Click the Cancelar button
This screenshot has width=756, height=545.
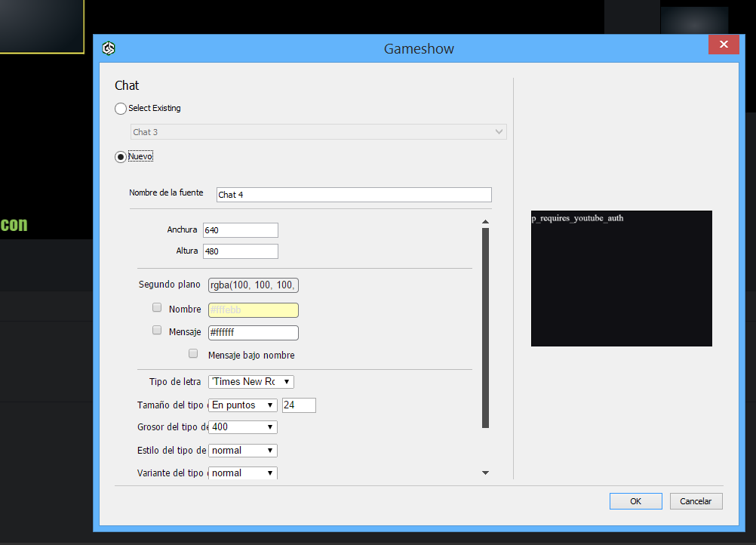(696, 501)
